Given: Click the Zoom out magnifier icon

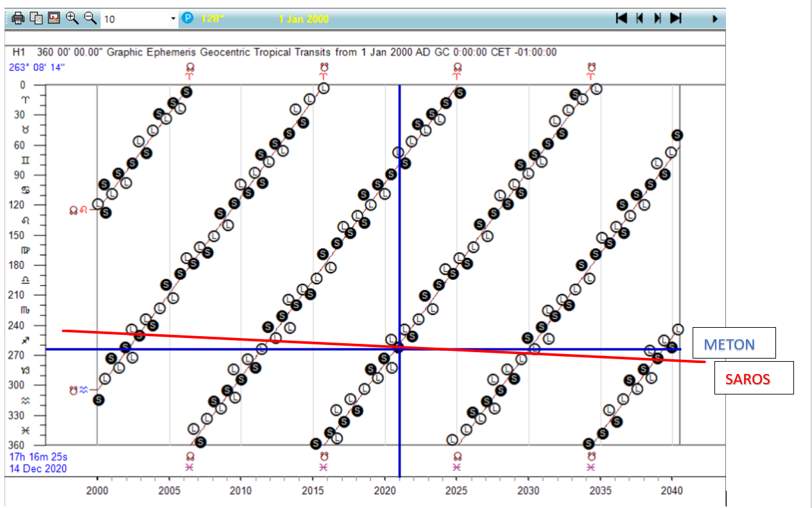Looking at the screenshot, I should 91,18.
